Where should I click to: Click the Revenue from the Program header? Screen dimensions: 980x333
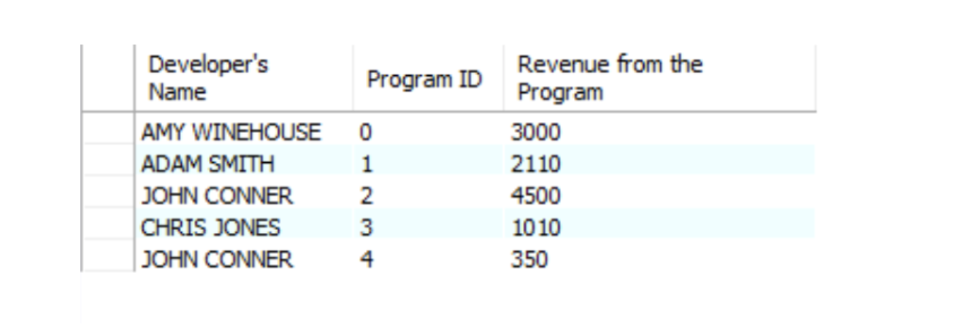tap(659, 78)
